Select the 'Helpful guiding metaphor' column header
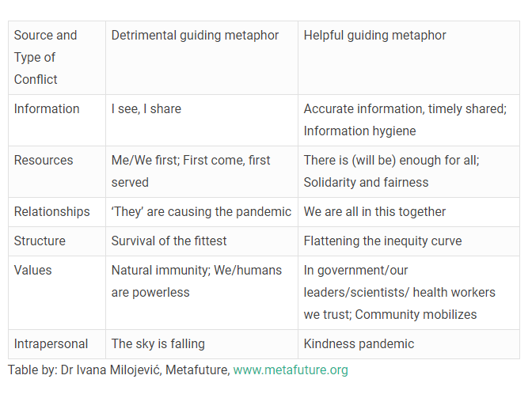This screenshot has height=398, width=532. pos(374,36)
